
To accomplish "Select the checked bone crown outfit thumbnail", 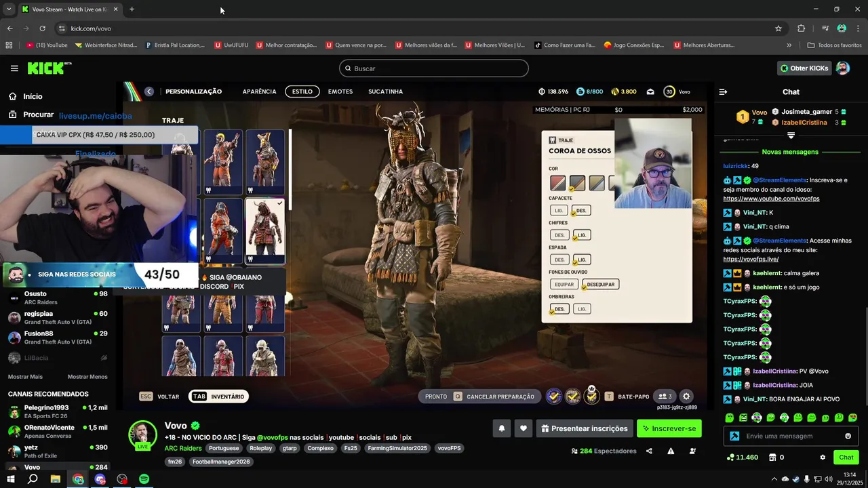I will pyautogui.click(x=265, y=230).
